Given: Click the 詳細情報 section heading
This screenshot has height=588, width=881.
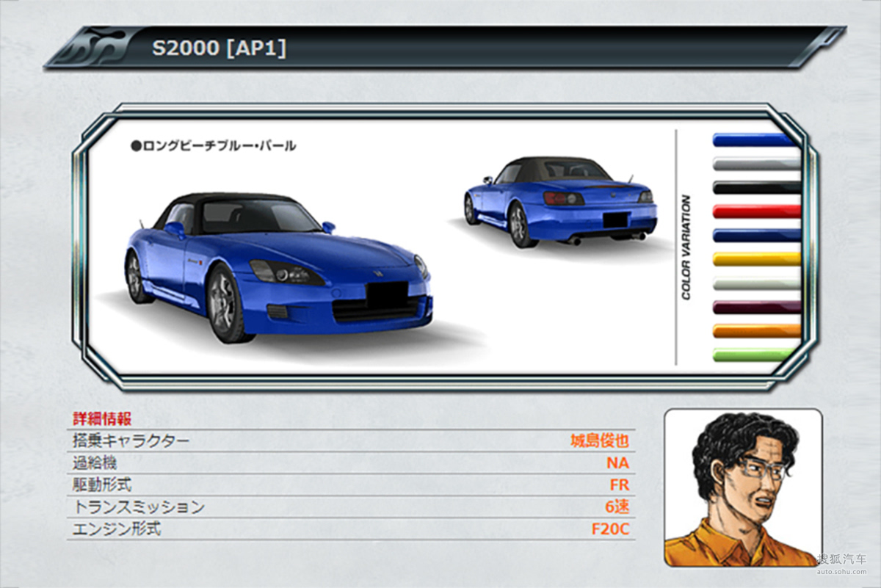Looking at the screenshot, I should (x=102, y=419).
